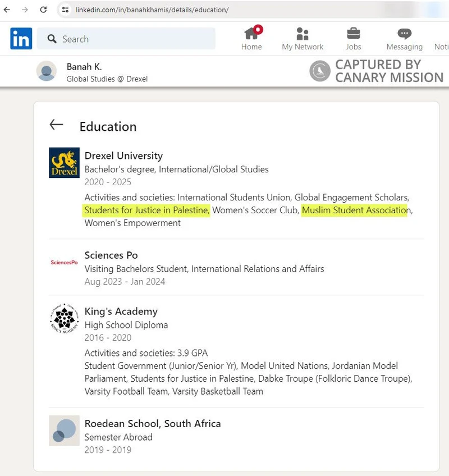Reload the page with the refresh icon
The image size is (449, 476).
[43, 10]
